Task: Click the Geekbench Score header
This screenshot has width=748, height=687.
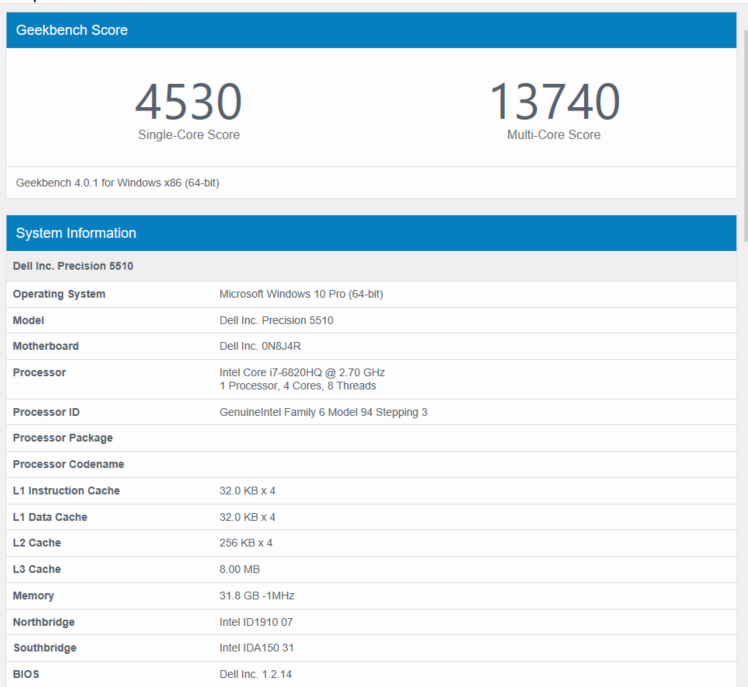Action: 371,30
